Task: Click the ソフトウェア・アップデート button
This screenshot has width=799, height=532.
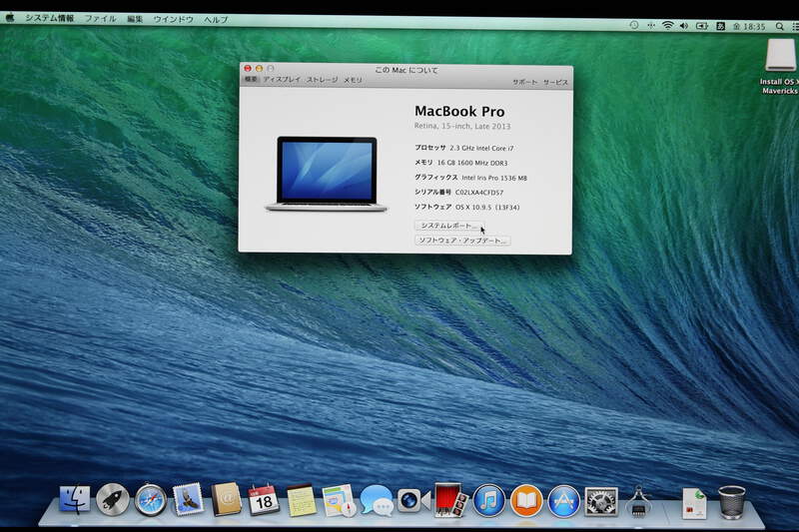Action: (462, 241)
